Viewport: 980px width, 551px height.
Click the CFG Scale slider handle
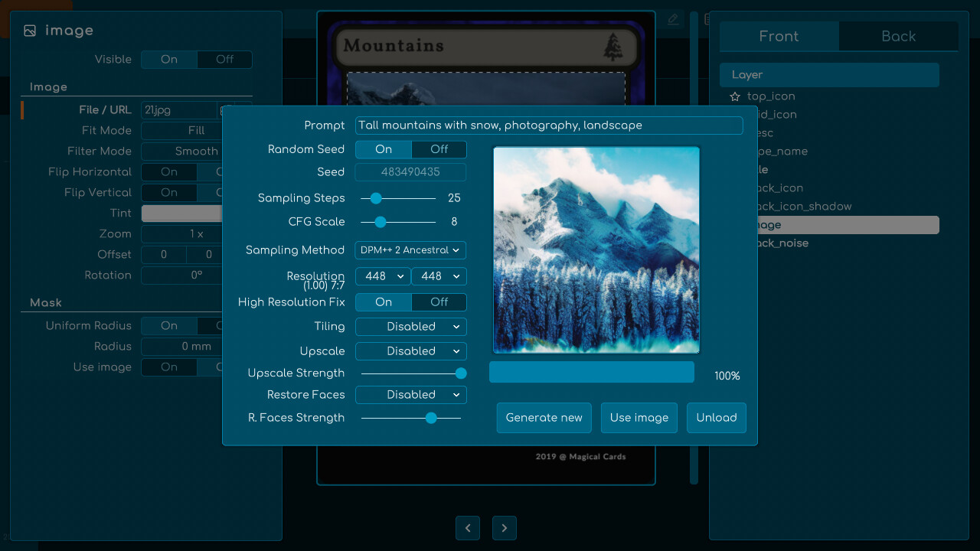(380, 222)
